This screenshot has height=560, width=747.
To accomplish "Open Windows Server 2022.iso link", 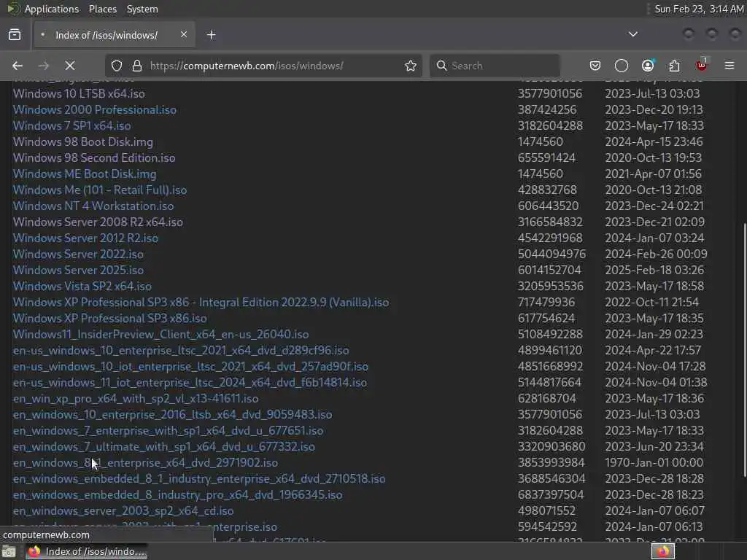I will pos(78,254).
